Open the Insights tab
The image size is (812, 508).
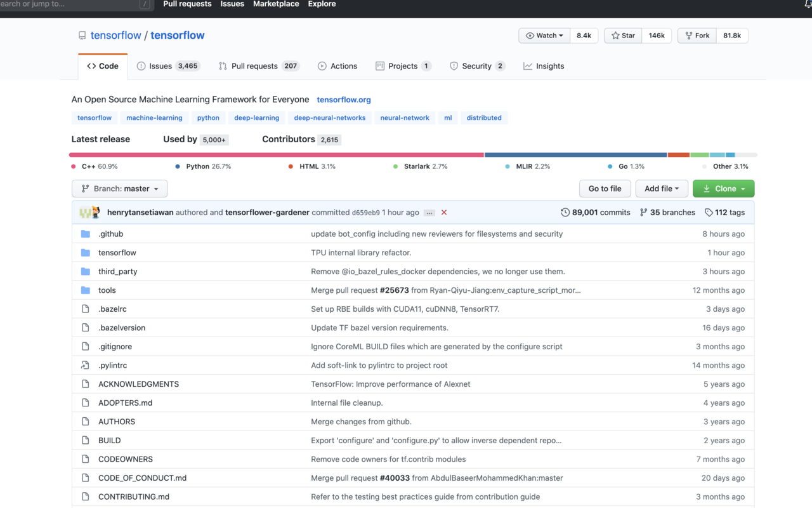(x=544, y=66)
